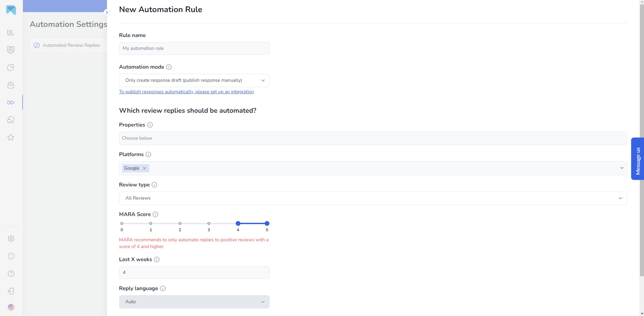Click the set up an integration link
644x316 pixels.
point(186,92)
